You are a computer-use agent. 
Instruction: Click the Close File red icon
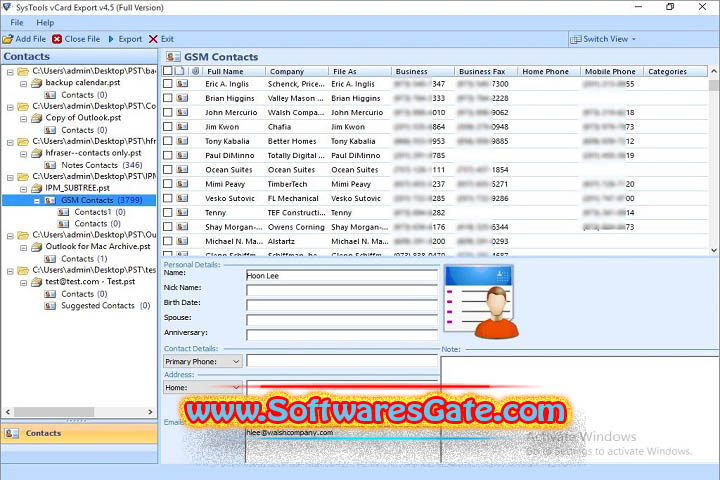click(57, 39)
